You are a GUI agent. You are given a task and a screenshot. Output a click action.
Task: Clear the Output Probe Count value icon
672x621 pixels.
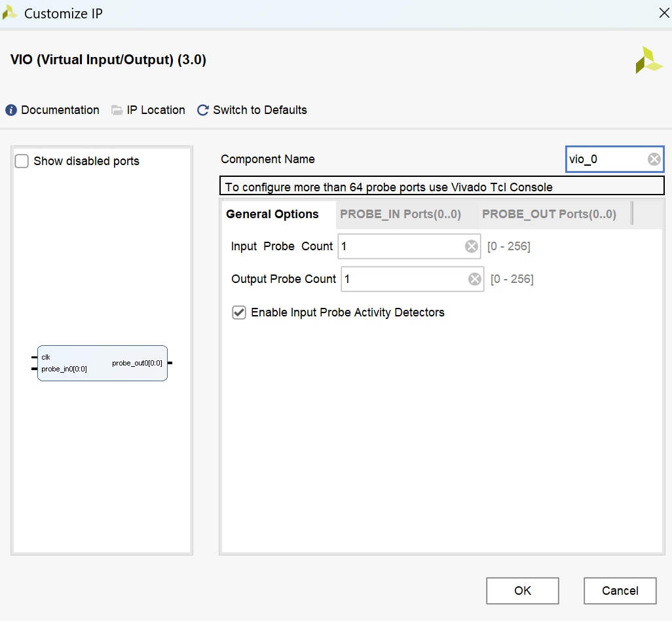(474, 280)
